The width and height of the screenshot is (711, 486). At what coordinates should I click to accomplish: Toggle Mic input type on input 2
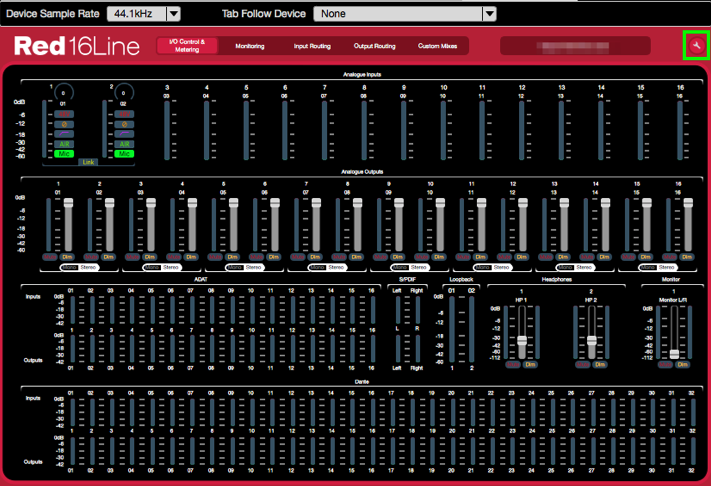123,153
